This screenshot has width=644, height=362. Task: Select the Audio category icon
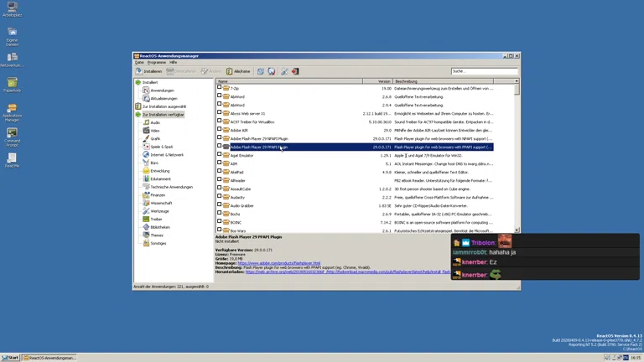coord(146,122)
